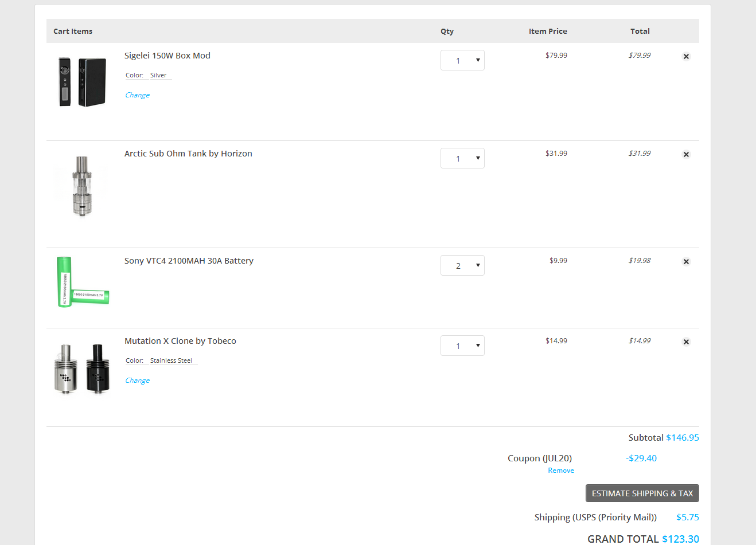Select the Silver color value
This screenshot has width=756, height=545.
pyautogui.click(x=158, y=75)
